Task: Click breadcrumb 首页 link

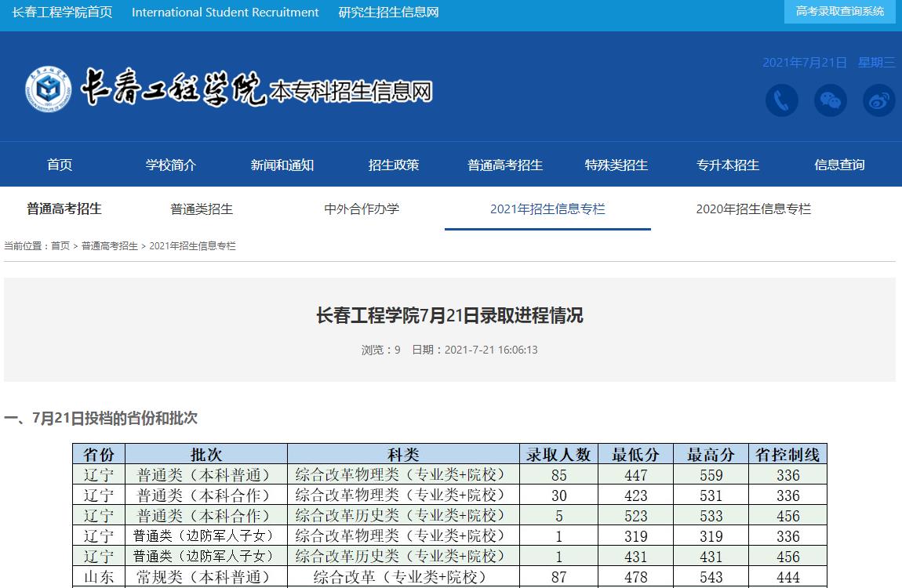Action: click(x=60, y=246)
